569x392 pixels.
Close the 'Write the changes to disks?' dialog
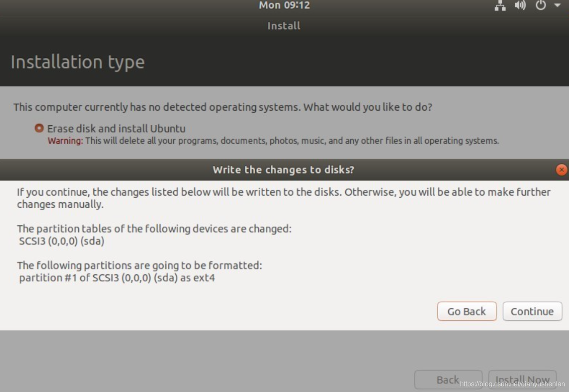point(561,170)
